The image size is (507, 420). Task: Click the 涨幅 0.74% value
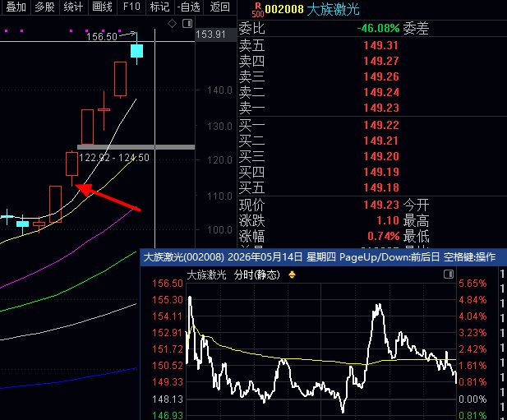(384, 236)
